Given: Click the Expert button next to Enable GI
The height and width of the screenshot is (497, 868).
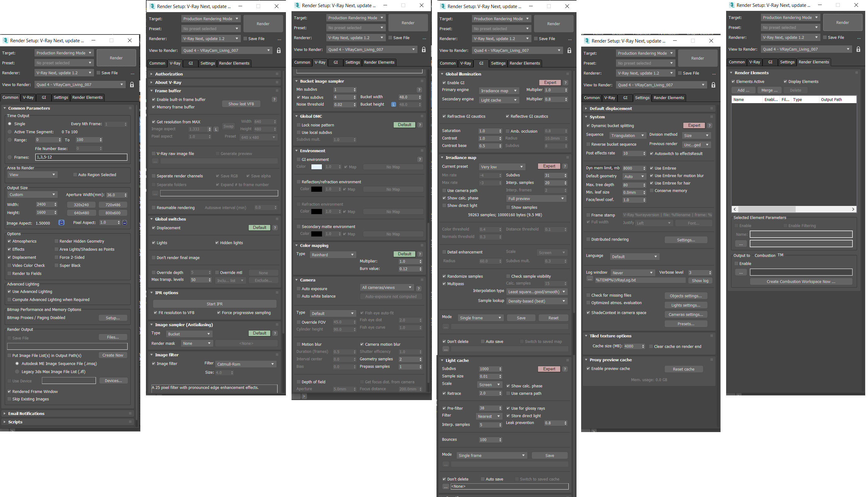Looking at the screenshot, I should pos(547,82).
